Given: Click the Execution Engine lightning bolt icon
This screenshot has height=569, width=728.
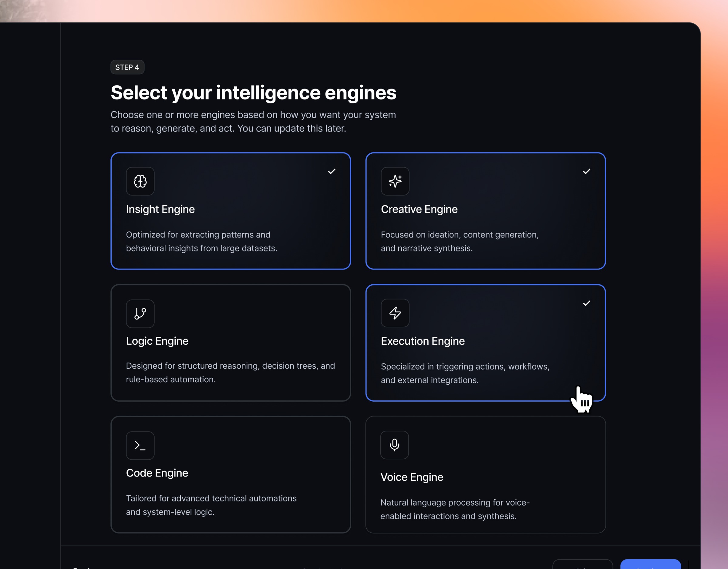Looking at the screenshot, I should tap(395, 313).
